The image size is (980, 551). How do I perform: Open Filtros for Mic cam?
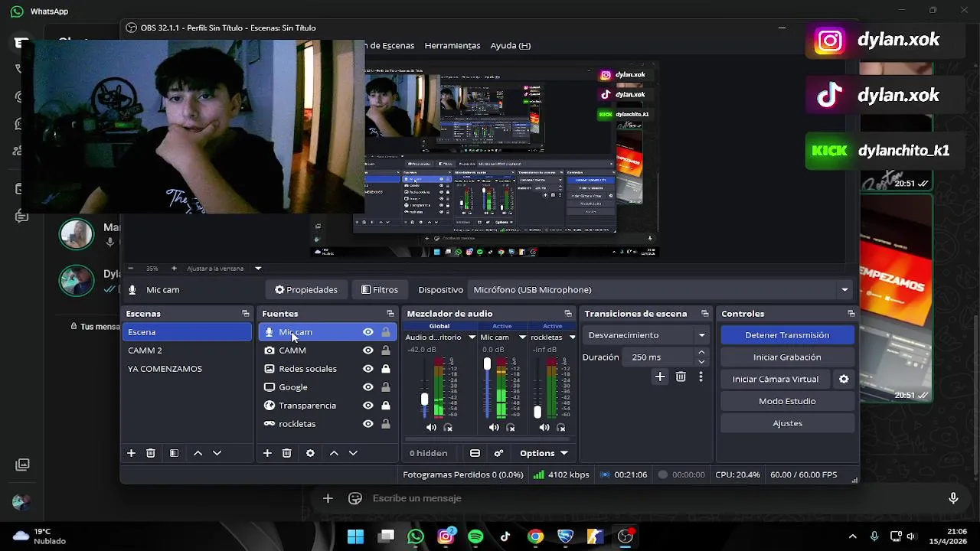(380, 290)
